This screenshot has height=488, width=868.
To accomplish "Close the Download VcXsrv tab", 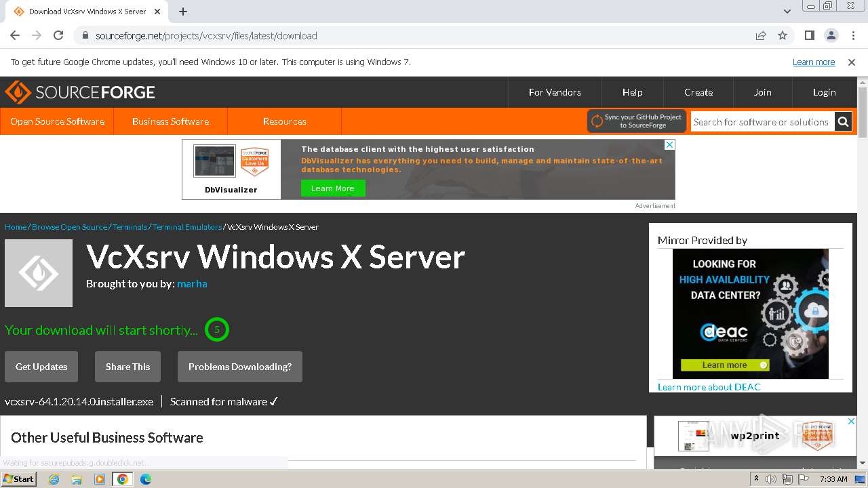I will (x=157, y=12).
